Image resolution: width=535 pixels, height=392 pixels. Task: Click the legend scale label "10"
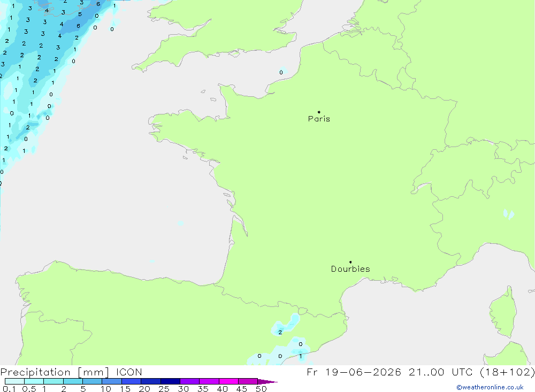point(105,389)
